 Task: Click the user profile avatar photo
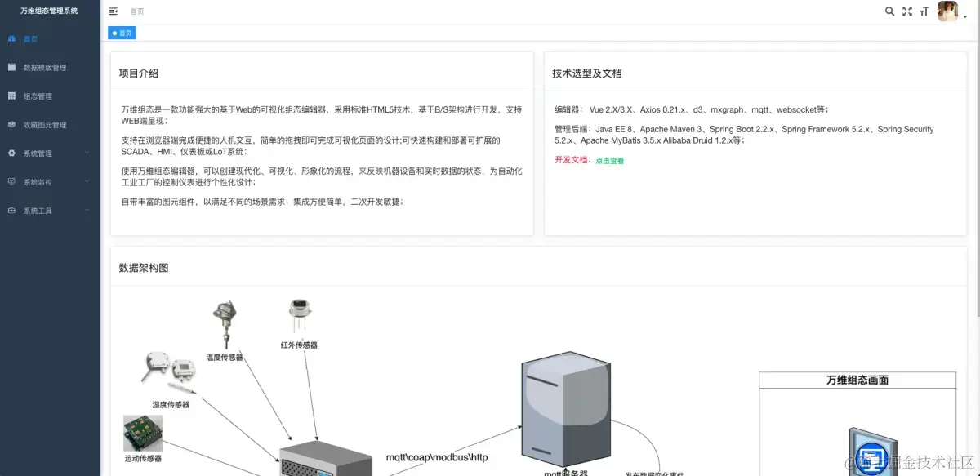click(948, 11)
